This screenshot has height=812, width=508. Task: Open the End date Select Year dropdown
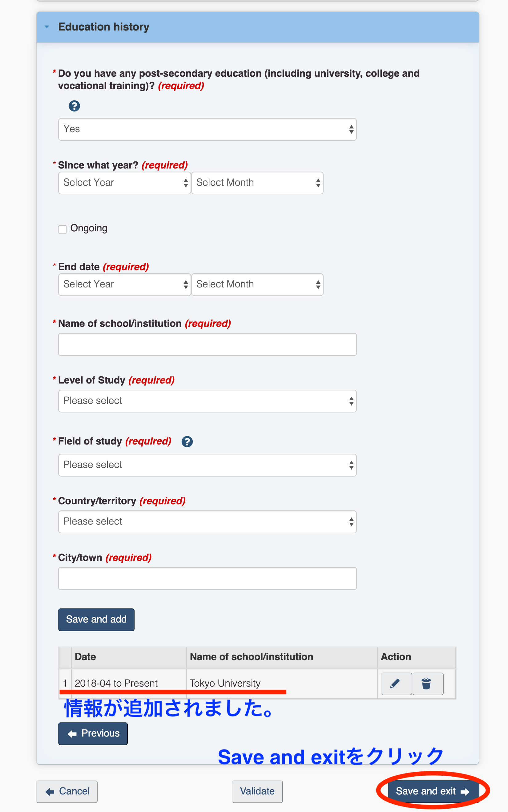pos(124,285)
